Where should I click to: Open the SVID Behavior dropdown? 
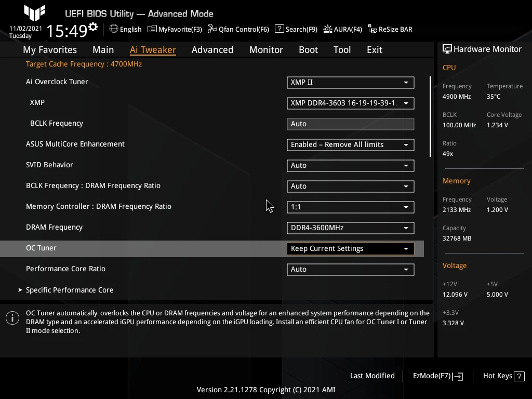click(x=351, y=166)
